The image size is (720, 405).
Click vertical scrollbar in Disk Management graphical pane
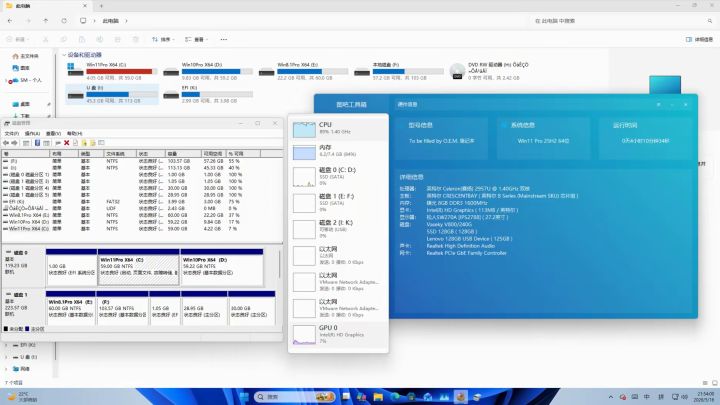(x=280, y=264)
